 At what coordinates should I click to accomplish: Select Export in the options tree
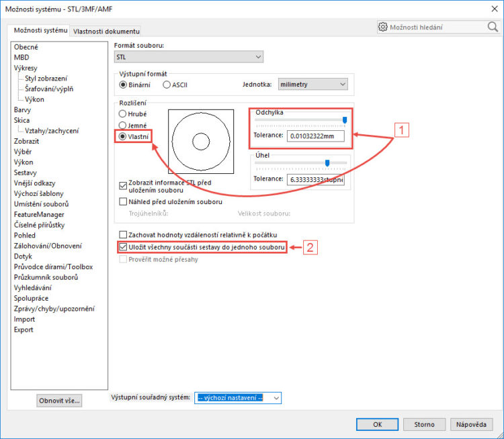24,330
